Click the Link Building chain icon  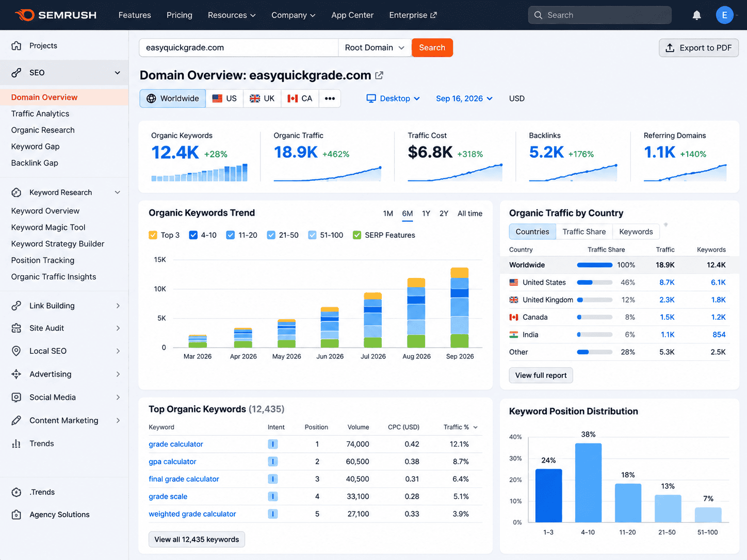17,305
